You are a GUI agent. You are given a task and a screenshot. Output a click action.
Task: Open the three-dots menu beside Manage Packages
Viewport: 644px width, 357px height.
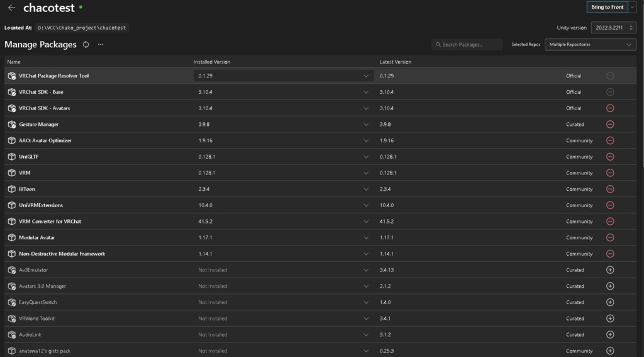click(100, 45)
